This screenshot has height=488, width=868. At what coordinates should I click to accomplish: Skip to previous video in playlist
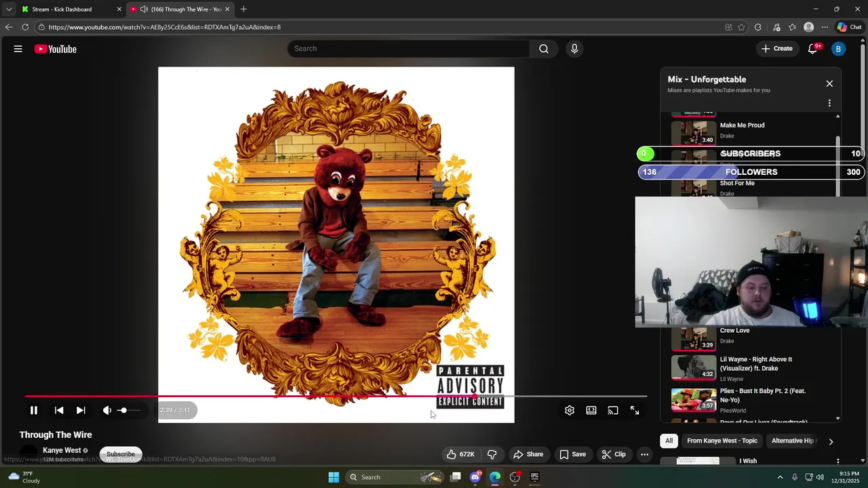(59, 410)
